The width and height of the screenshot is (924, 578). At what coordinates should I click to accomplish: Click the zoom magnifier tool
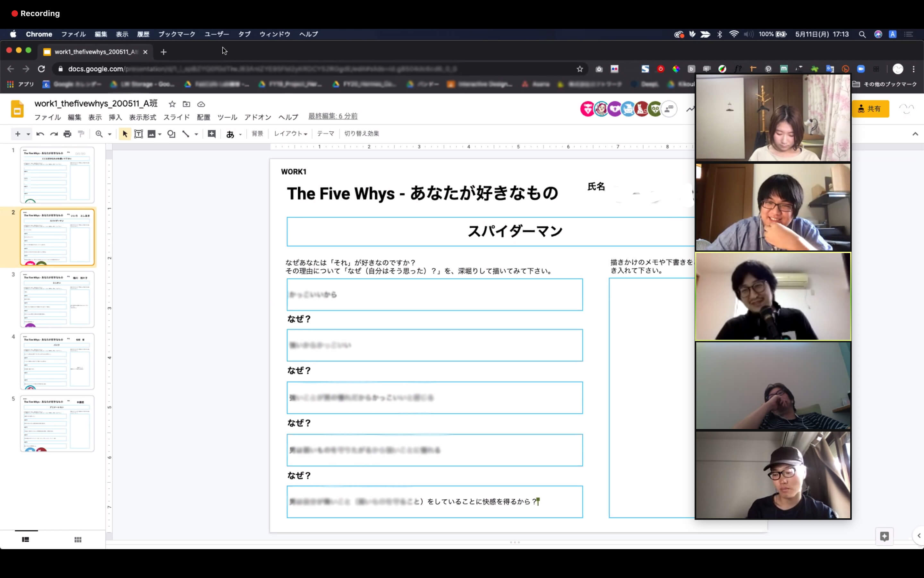(99, 134)
